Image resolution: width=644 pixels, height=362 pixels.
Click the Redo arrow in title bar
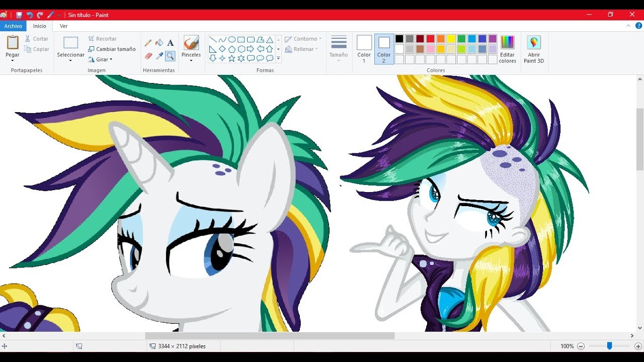click(40, 15)
